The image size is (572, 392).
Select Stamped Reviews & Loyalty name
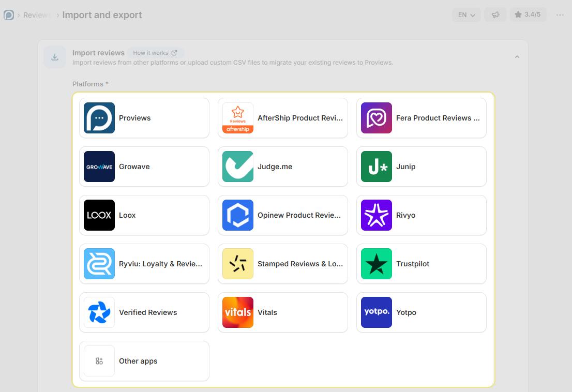pyautogui.click(x=300, y=264)
